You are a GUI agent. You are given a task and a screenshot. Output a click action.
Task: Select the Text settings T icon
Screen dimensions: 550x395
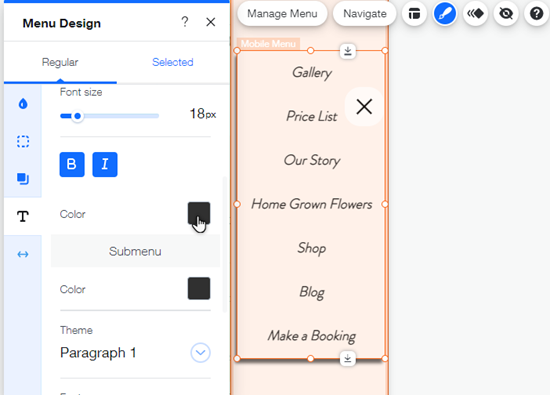23,216
